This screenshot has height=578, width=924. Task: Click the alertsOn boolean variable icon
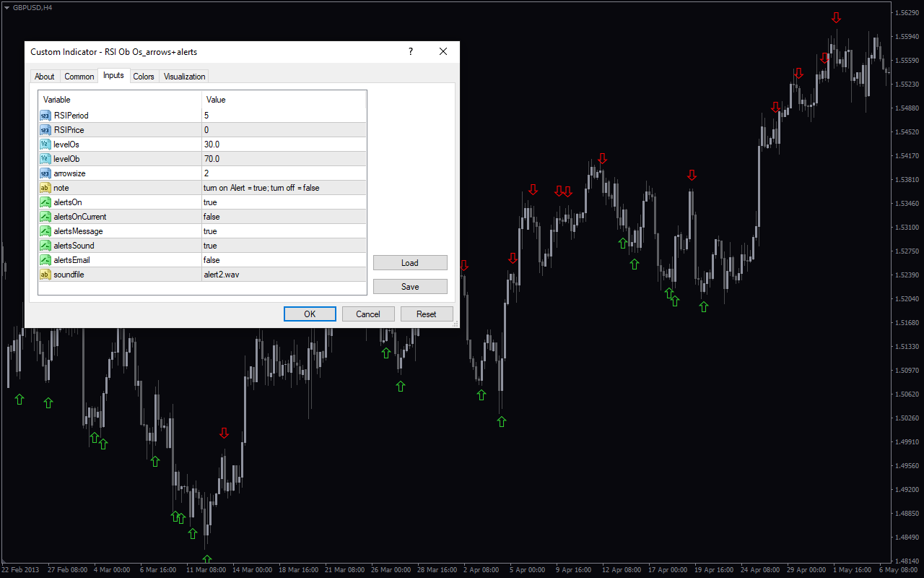pos(45,202)
